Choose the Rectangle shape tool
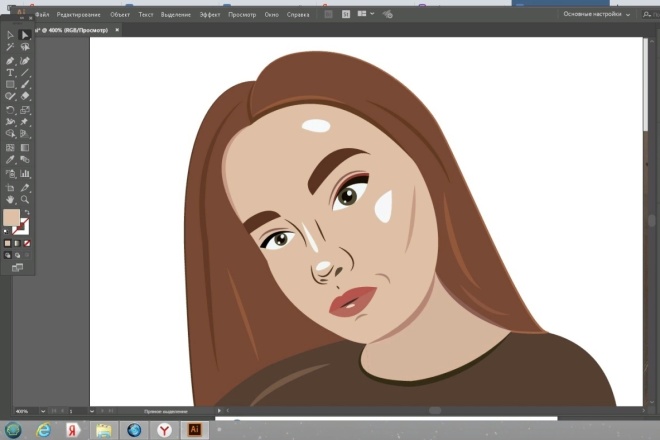This screenshot has height=440, width=660. [x=10, y=84]
